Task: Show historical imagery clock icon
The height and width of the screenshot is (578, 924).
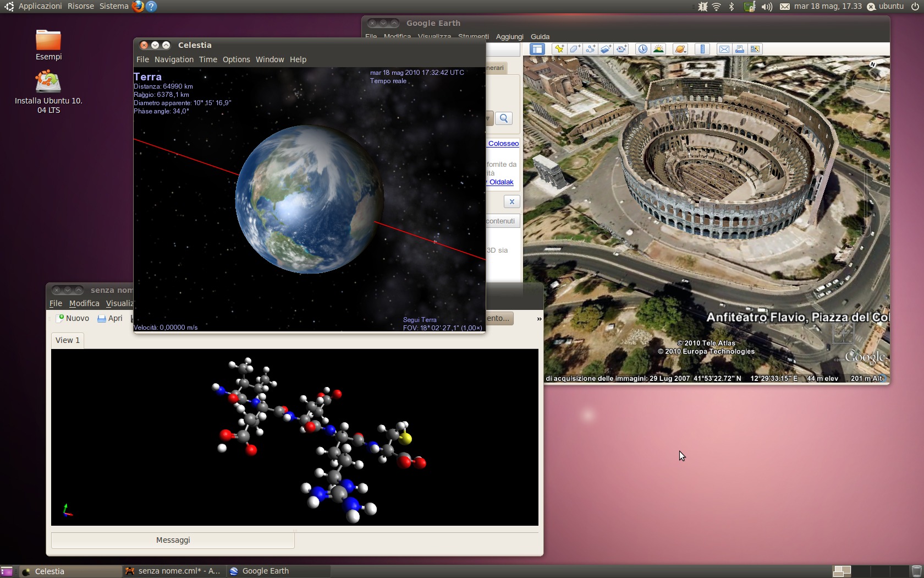Action: tap(642, 49)
